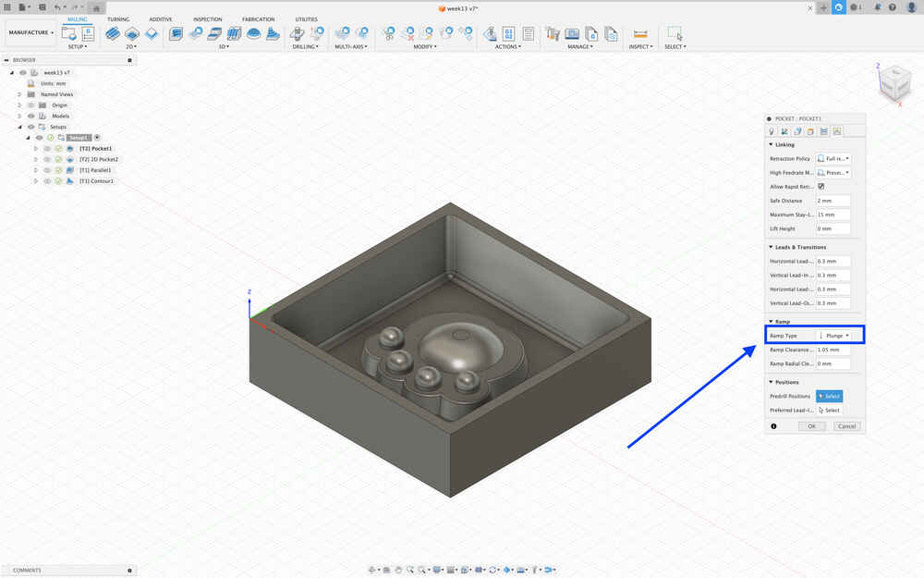The width and height of the screenshot is (924, 578).
Task: Select the 2D Pocket icon
Action: [x=132, y=33]
